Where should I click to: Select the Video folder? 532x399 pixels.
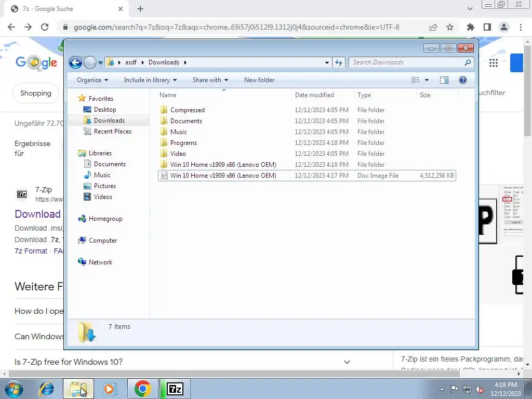point(178,154)
